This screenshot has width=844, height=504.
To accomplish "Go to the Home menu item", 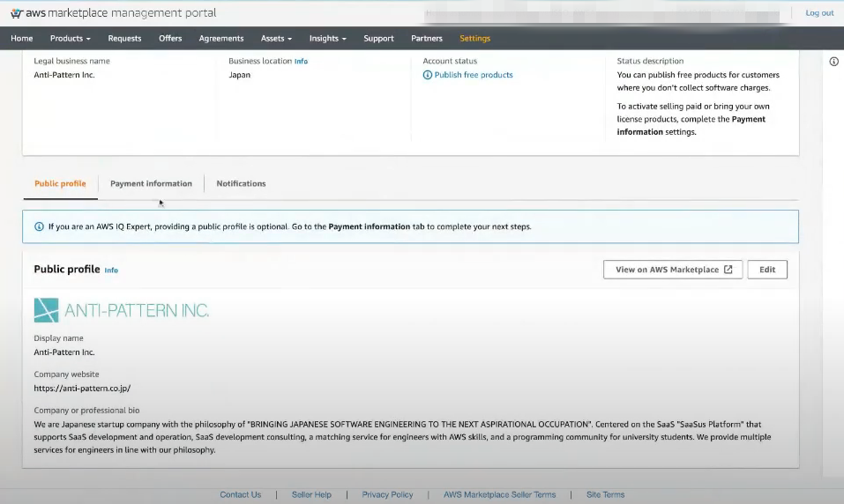I will (21, 38).
